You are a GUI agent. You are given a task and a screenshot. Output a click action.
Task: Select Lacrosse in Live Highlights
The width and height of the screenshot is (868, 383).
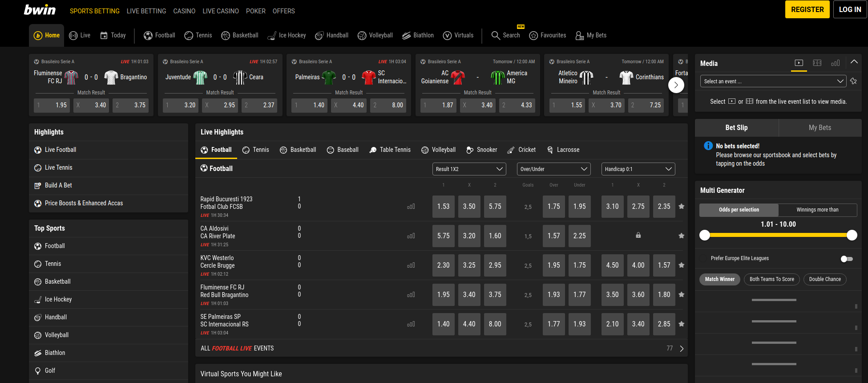coord(563,150)
